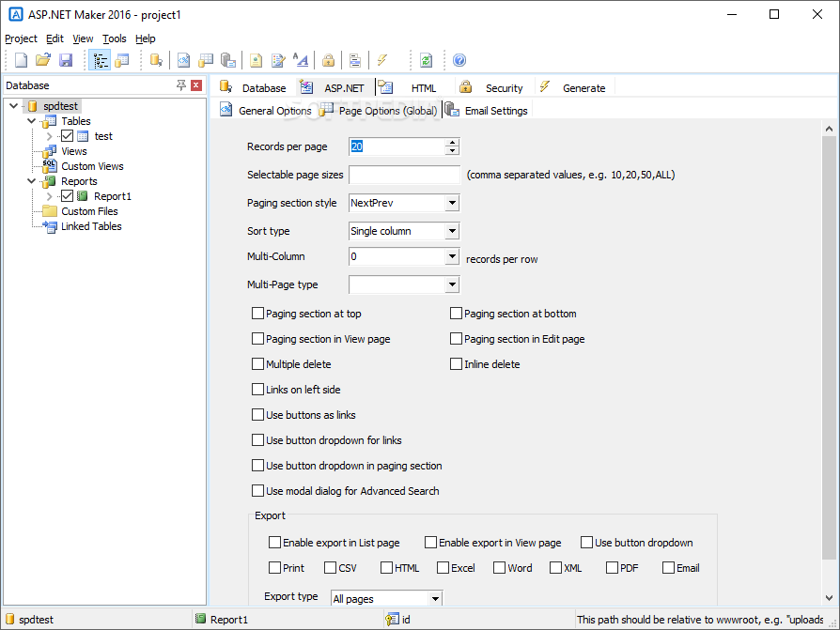Click the font styles toolbar icon
840x630 pixels.
click(301, 60)
